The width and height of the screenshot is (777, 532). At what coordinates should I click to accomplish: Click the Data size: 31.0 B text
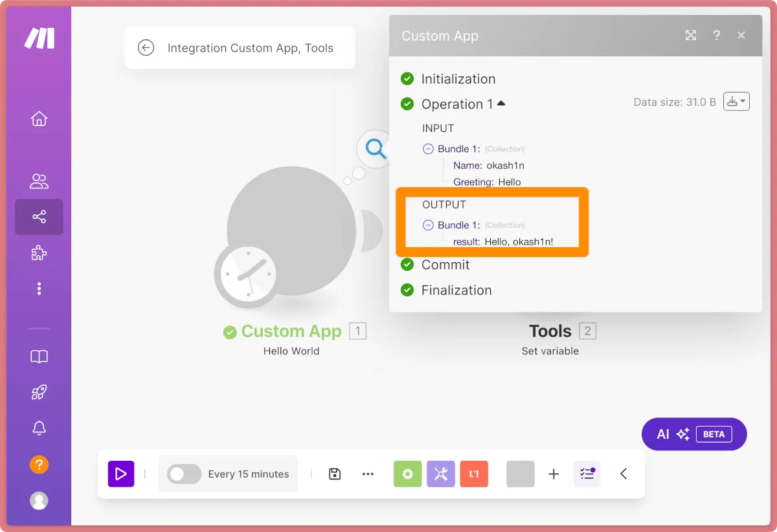675,102
